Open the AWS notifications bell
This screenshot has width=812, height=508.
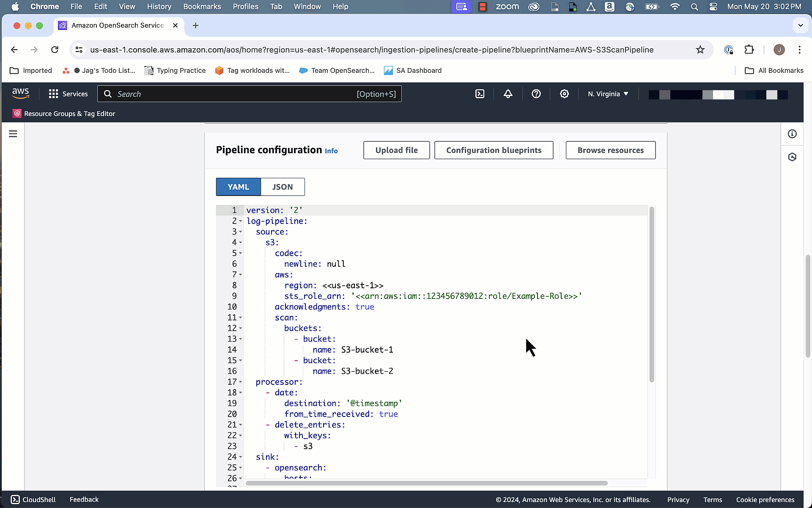coord(508,94)
